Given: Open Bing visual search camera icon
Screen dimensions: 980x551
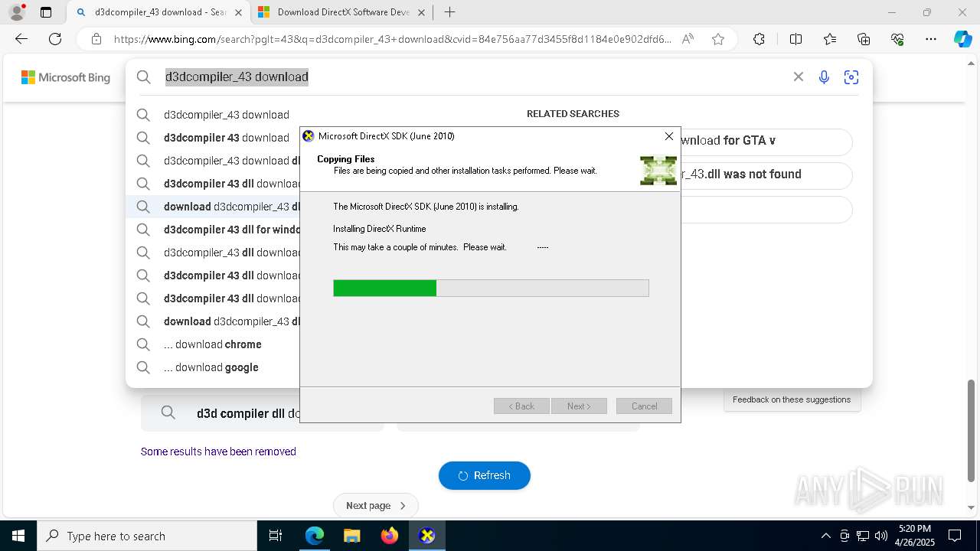Looking at the screenshot, I should pyautogui.click(x=851, y=77).
